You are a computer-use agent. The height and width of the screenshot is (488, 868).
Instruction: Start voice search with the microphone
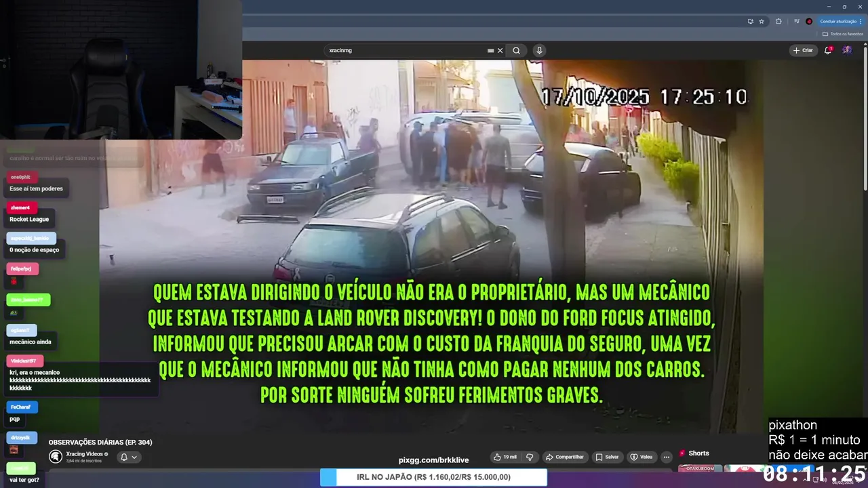539,50
